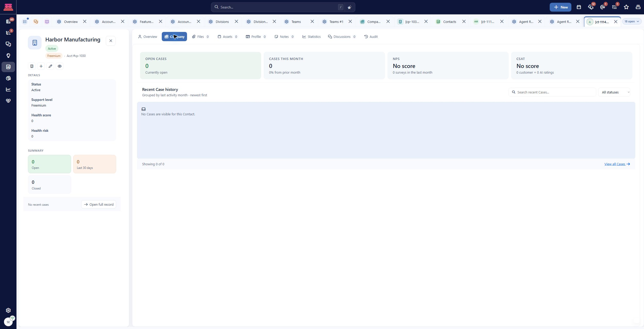The height and width of the screenshot is (329, 644).
Task: Open the Contacts workspace tab
Action: point(450,22)
